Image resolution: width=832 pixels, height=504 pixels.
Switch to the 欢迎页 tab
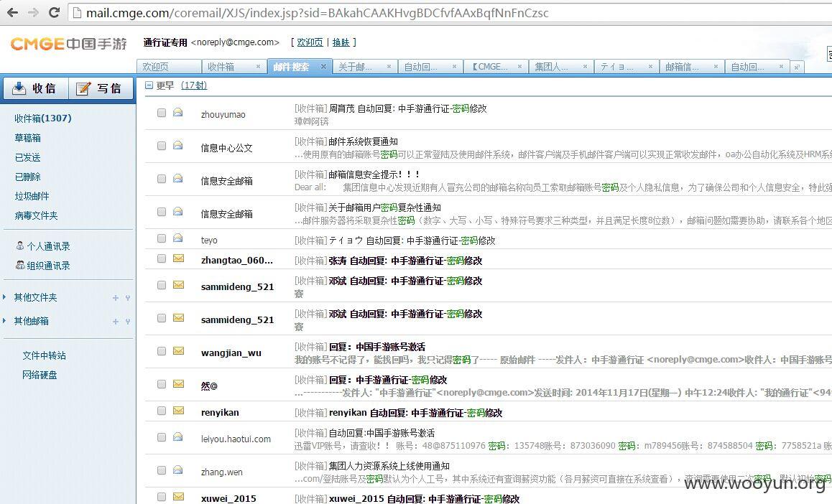tap(169, 67)
